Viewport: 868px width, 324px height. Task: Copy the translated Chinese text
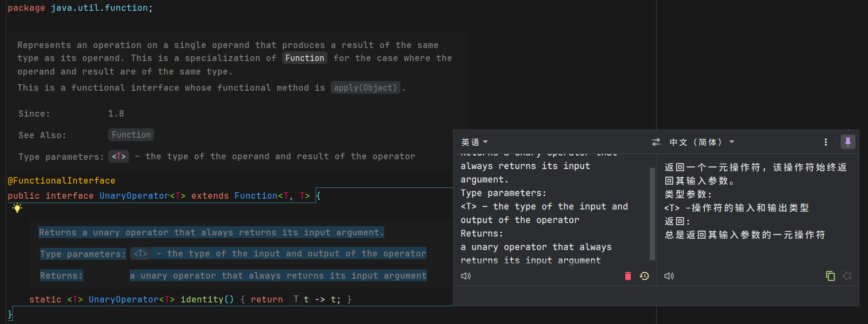[x=830, y=276]
